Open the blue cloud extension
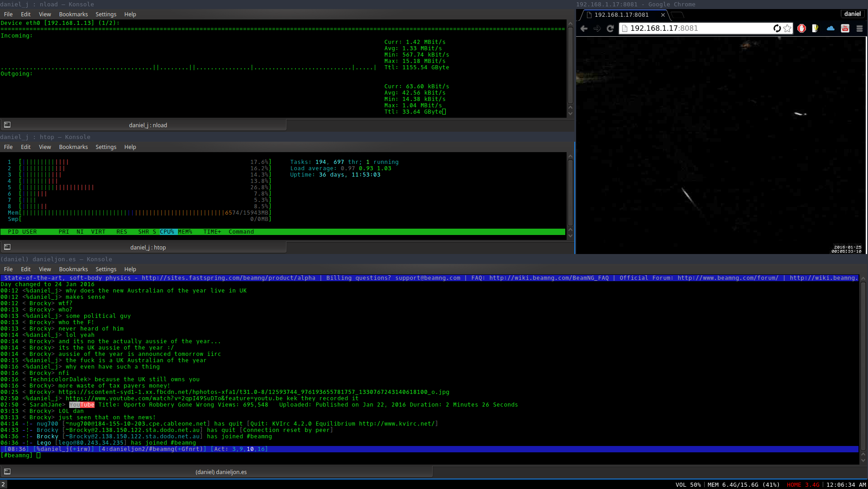868x489 pixels. [830, 29]
